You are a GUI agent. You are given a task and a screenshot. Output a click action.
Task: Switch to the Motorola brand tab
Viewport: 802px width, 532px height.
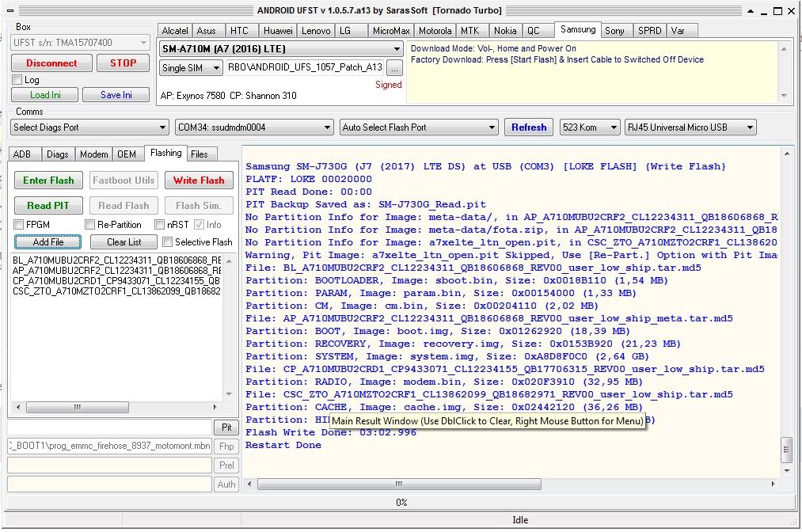pos(435,31)
